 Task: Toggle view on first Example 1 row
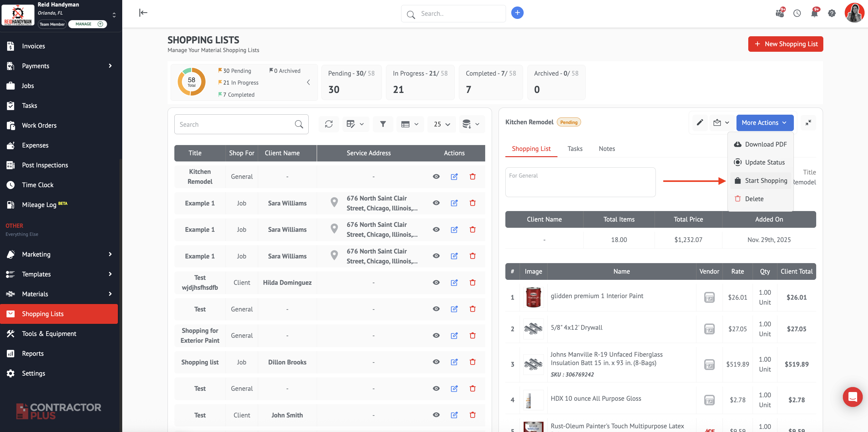436,203
